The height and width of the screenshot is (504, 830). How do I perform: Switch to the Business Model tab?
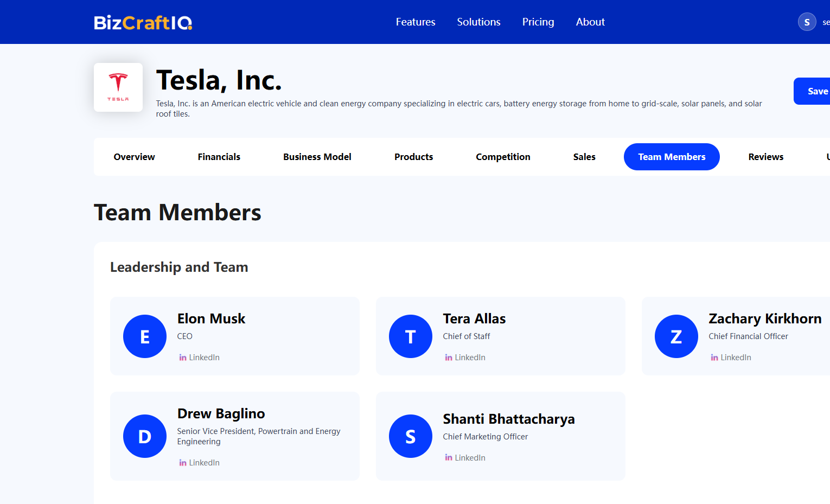(x=317, y=157)
